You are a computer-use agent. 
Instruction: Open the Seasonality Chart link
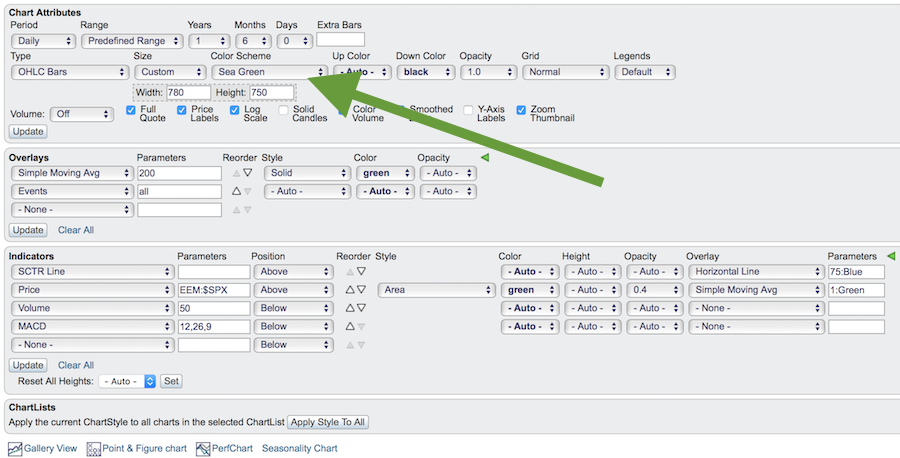click(299, 449)
